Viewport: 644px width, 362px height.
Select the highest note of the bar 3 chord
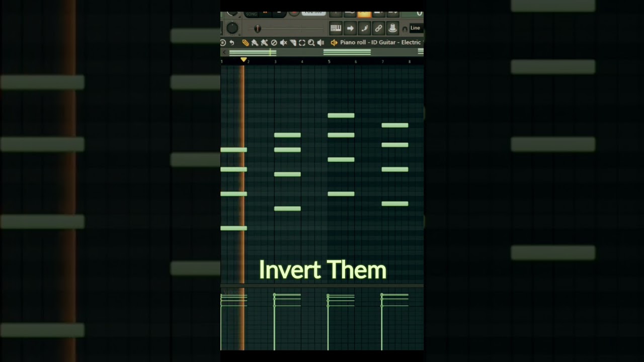coord(287,135)
